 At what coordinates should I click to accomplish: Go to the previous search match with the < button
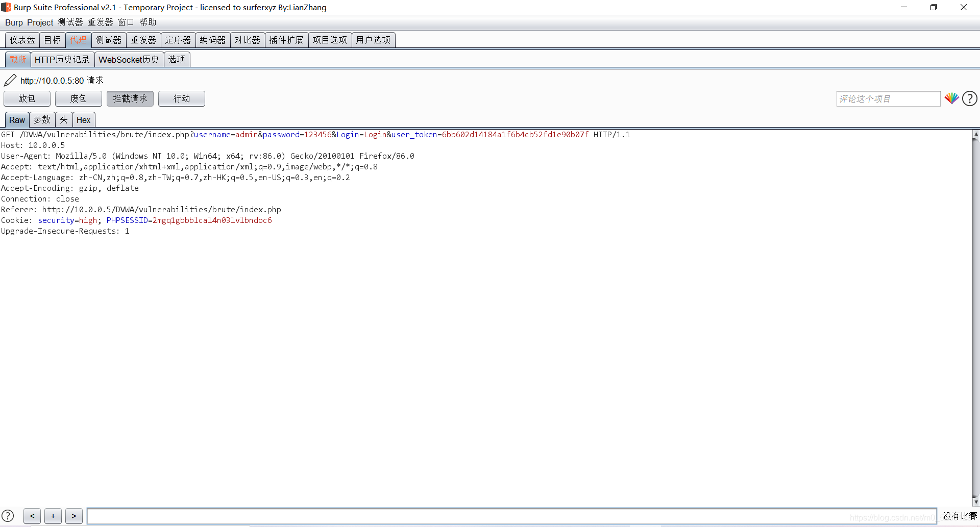pyautogui.click(x=32, y=516)
